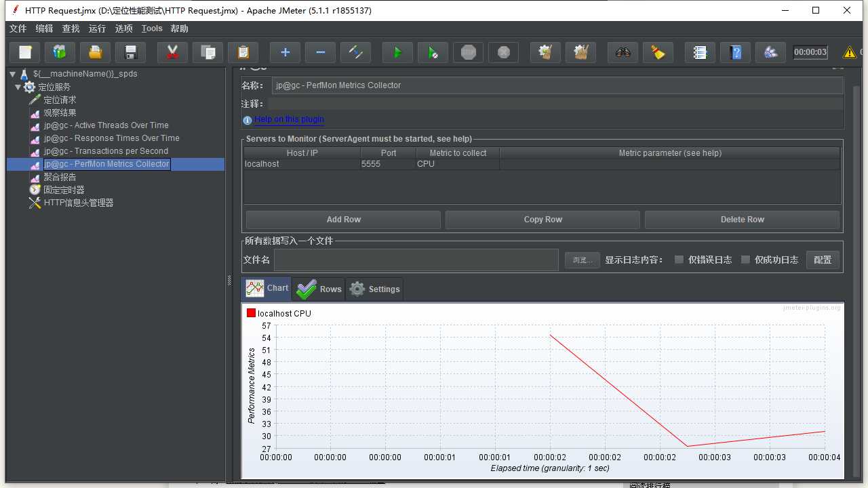Click the CPU metric cell
The height and width of the screenshot is (488, 868).
(458, 164)
